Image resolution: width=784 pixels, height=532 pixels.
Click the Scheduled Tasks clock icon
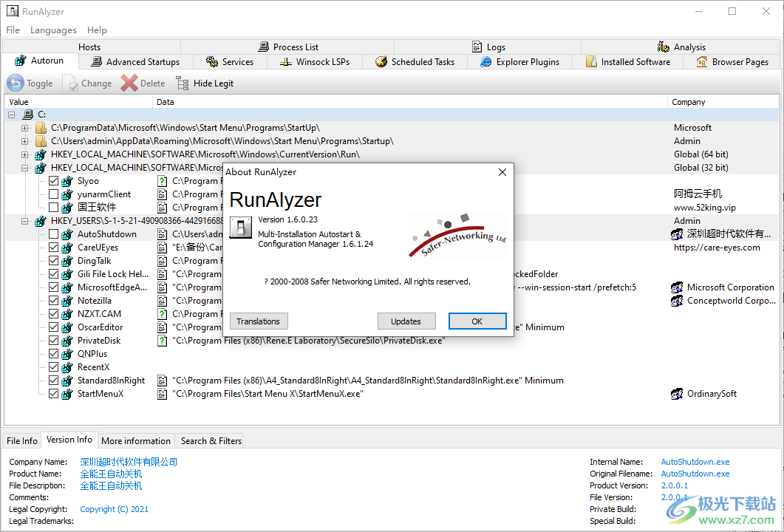[380, 61]
